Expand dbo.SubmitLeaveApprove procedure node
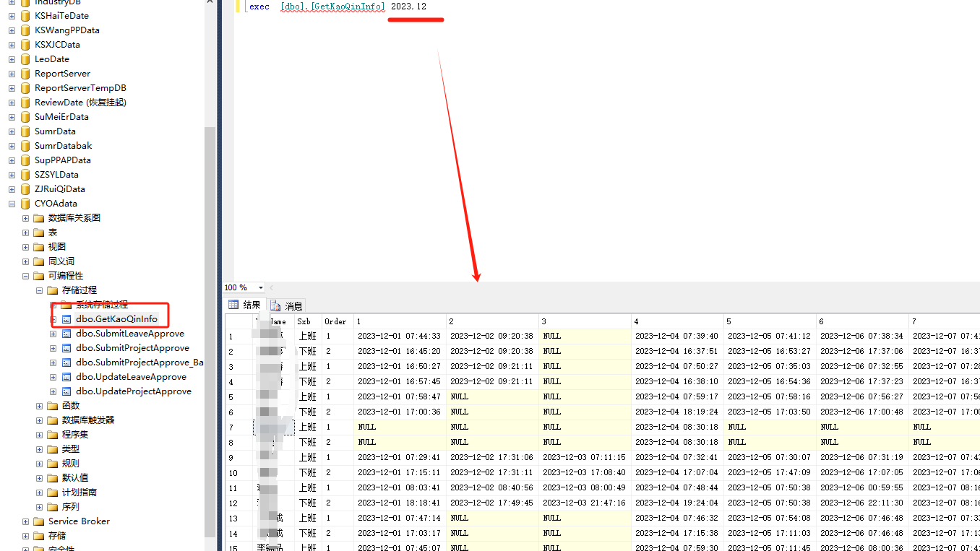Image resolution: width=980 pixels, height=551 pixels. click(53, 334)
